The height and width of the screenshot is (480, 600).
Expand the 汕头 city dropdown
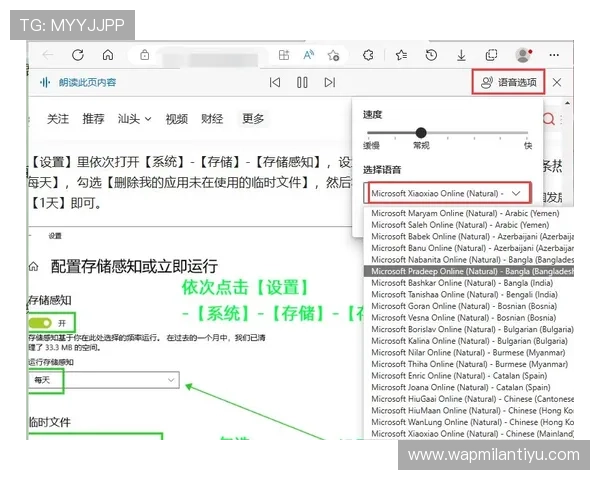point(135,119)
